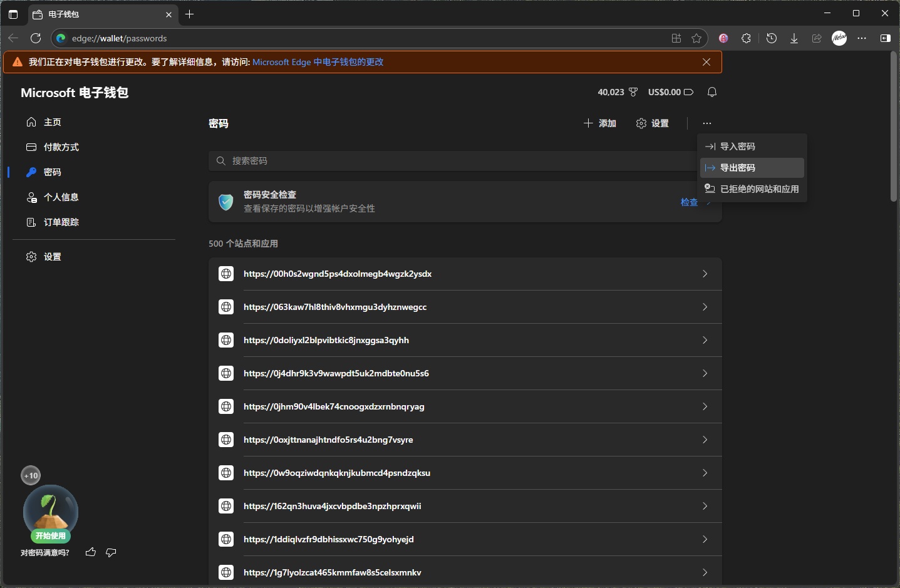Open the wallet 主页 (home) sidebar icon

pos(31,122)
